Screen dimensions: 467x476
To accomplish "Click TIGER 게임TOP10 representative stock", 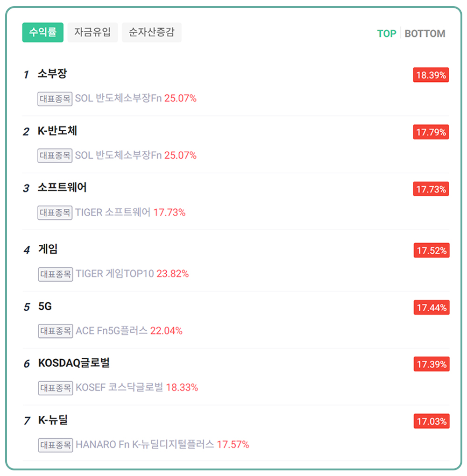I will [115, 274].
